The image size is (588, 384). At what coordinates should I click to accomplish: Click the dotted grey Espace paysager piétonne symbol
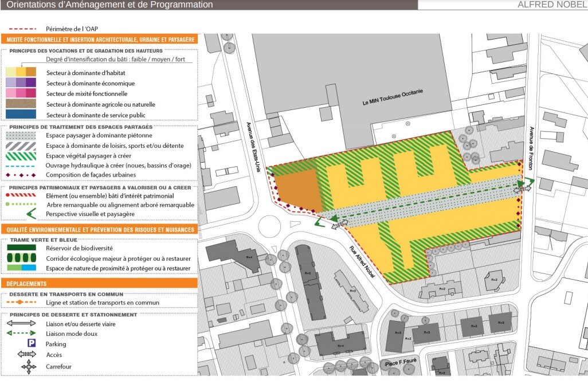[21, 135]
